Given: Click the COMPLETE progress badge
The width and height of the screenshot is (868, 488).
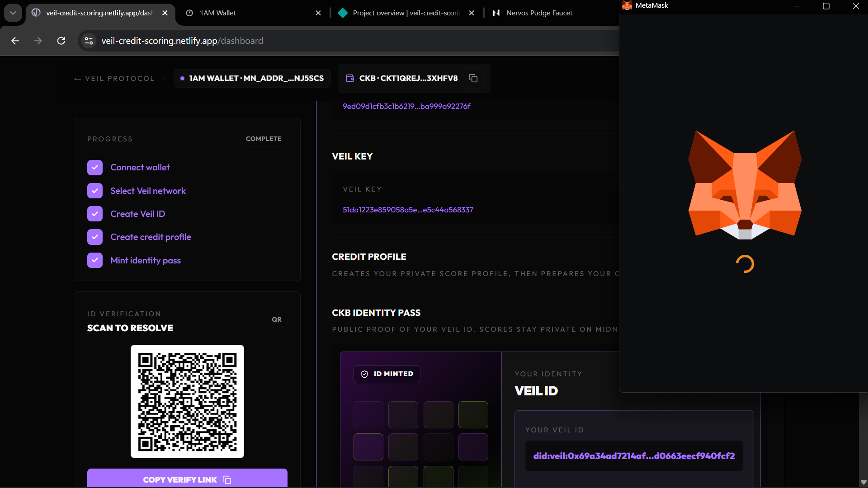Looking at the screenshot, I should coord(264,139).
